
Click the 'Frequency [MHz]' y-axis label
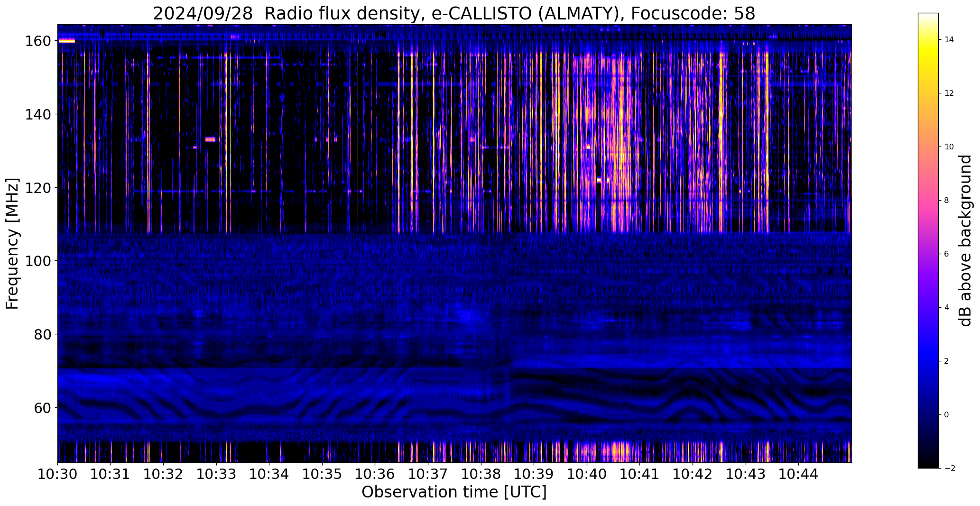(x=12, y=244)
